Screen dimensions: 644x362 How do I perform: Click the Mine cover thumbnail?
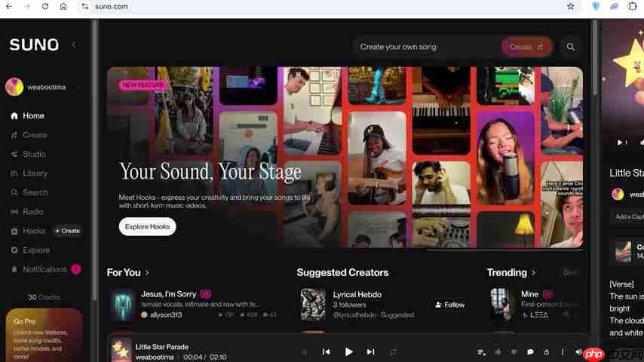501,305
